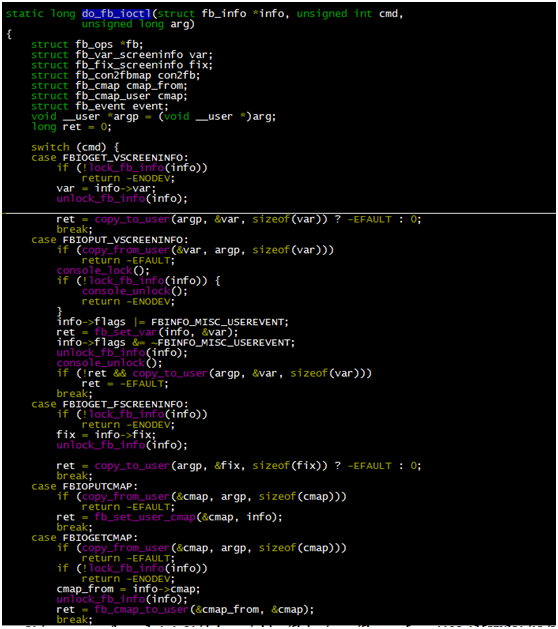This screenshot has height=629, width=558.
Task: Select the fb_var_screeninfo var declaration line
Action: pos(122,55)
